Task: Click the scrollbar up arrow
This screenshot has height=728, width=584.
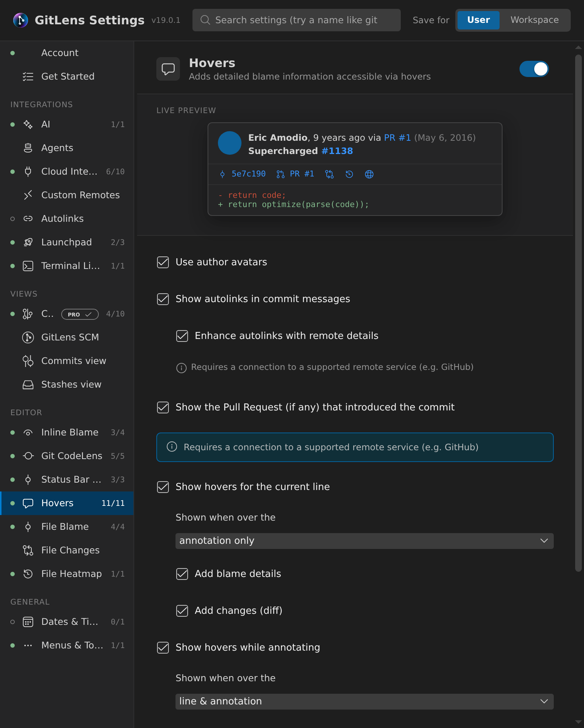Action: (578, 48)
